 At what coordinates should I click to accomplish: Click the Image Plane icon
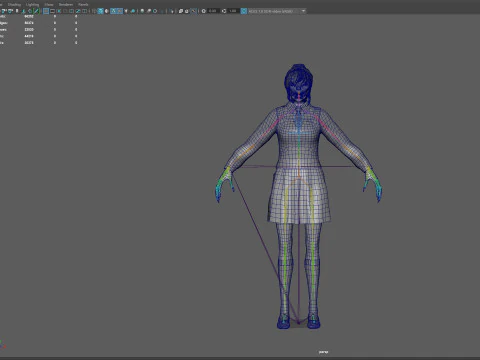pos(23,11)
